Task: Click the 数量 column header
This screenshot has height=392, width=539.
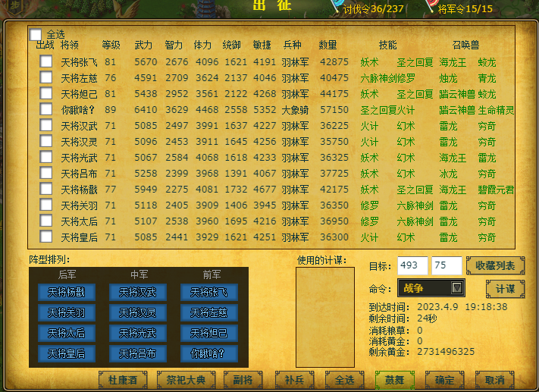Action: [327, 45]
